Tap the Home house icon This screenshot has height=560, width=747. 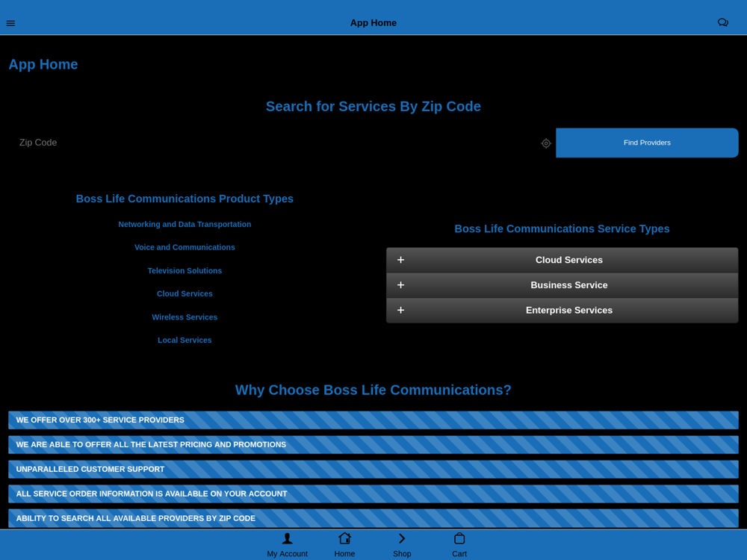click(x=344, y=538)
